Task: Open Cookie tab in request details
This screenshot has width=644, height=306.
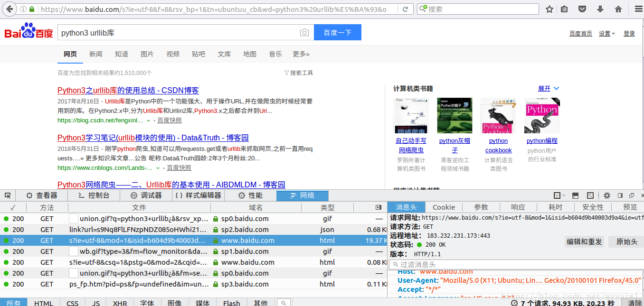Action: (x=444, y=207)
